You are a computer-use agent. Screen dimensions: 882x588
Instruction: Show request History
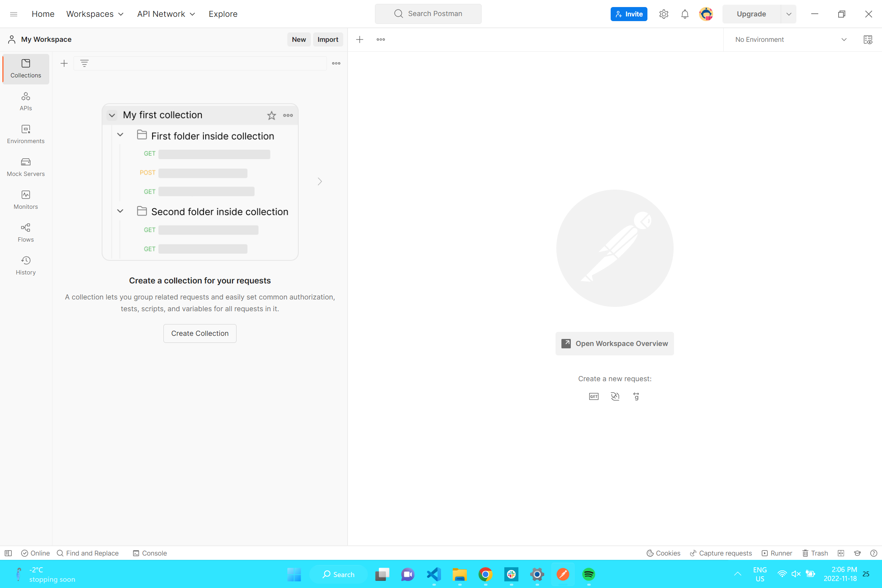point(25,265)
